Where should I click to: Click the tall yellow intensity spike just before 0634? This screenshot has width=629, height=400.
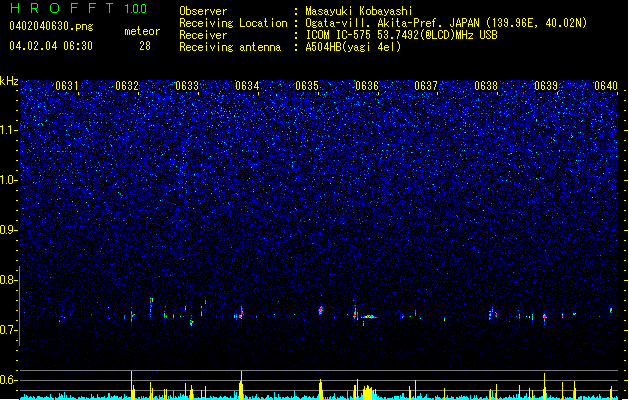pyautogui.click(x=241, y=385)
